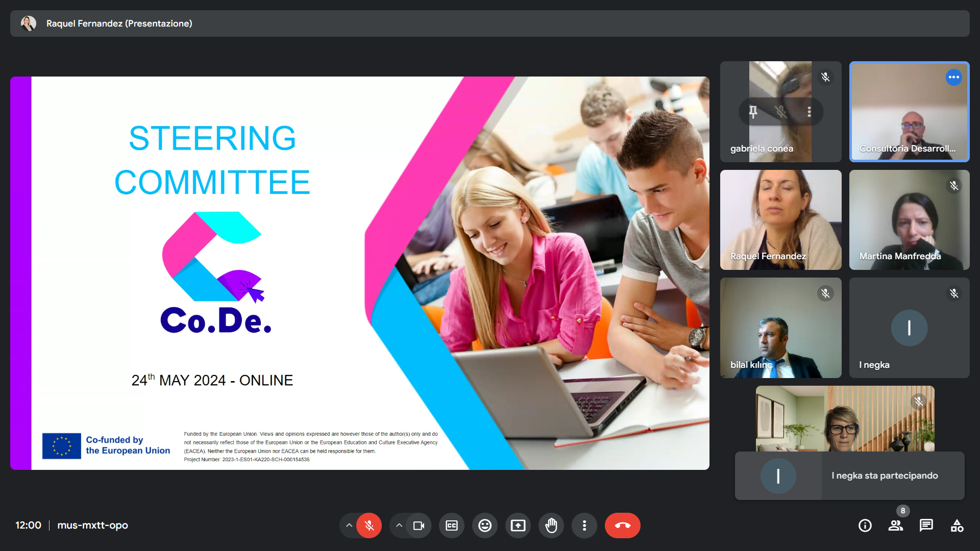Screen dimensions: 980x551
Task: Select the presented Steering Committee slide
Action: coord(360,273)
